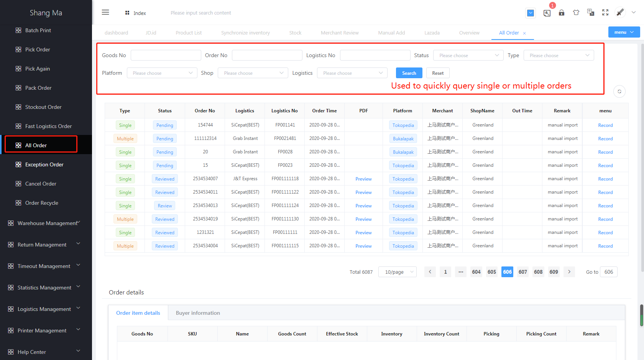The image size is (644, 360).
Task: Switch to the Synchronize inventory tab
Action: pos(245,33)
